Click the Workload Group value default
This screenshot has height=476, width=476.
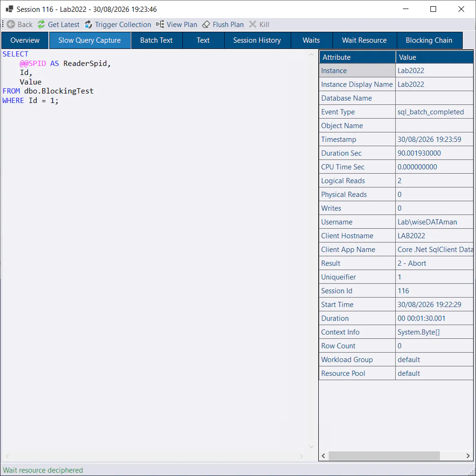tap(434, 359)
